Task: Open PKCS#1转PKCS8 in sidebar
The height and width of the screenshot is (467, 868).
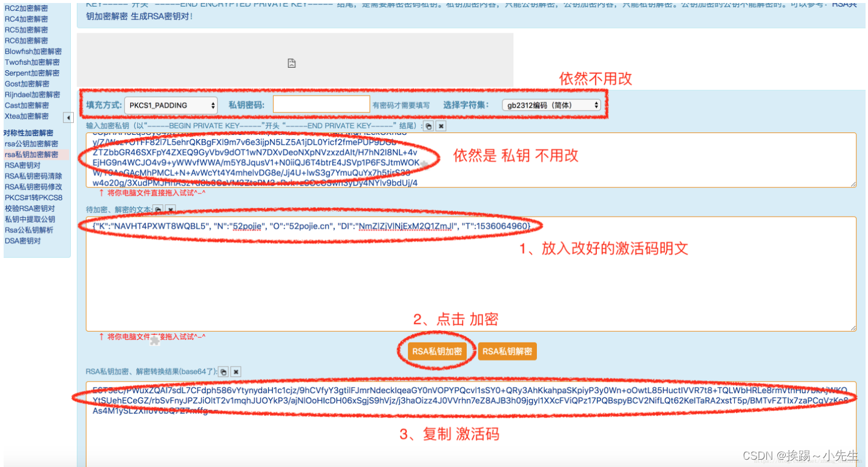Action: (x=33, y=198)
